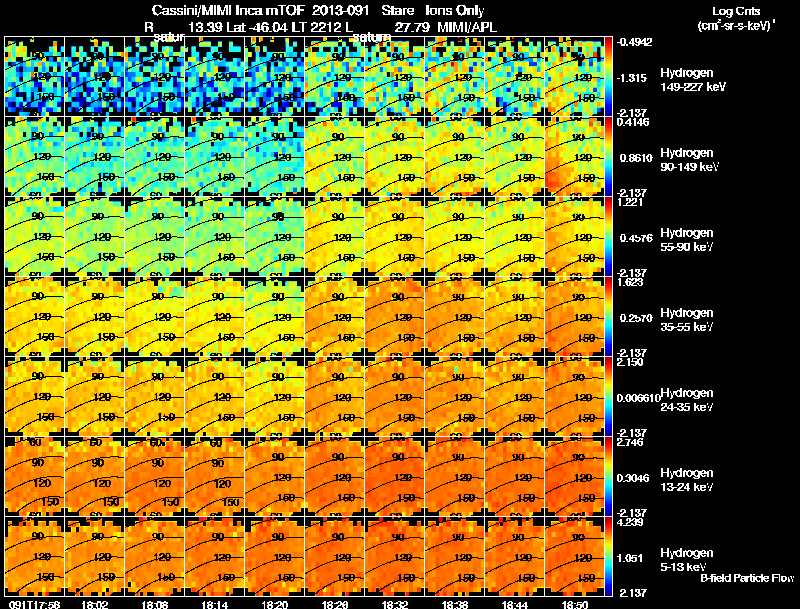Click the -1.315 colorbar midpoint value
Image resolution: width=800 pixels, height=609 pixels.
[x=632, y=78]
